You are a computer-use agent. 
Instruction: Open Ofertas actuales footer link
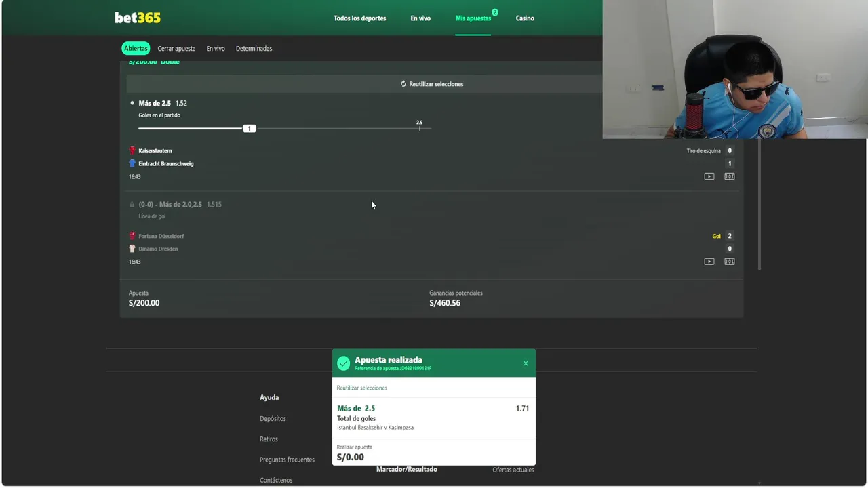coord(513,470)
